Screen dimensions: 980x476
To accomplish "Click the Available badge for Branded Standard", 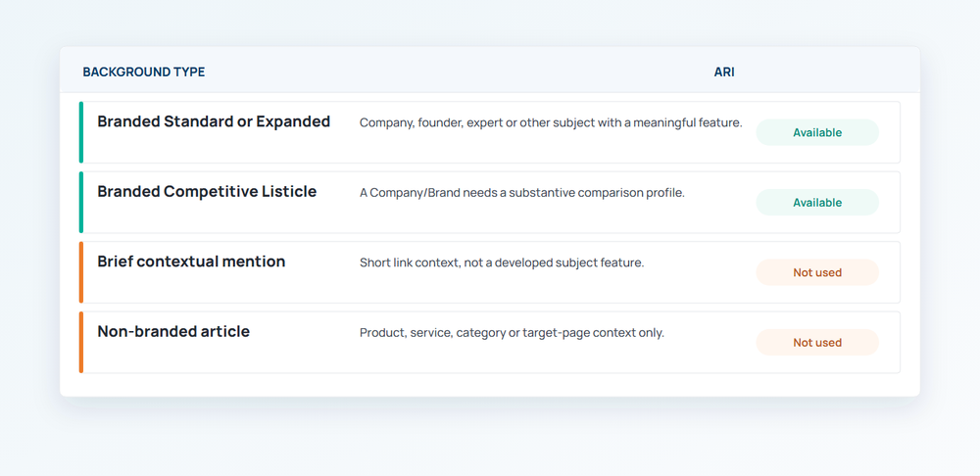I will 817,132.
